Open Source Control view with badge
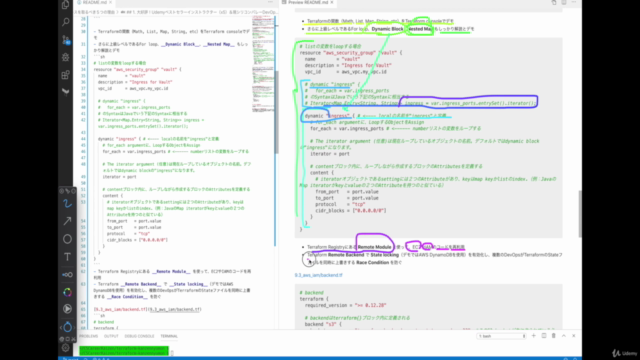The width and height of the screenshot is (640, 360). point(65,40)
